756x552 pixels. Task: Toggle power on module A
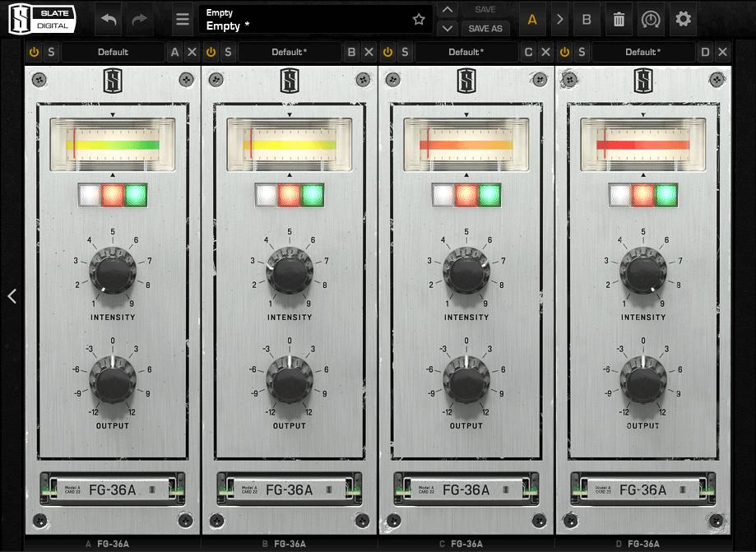tap(34, 53)
